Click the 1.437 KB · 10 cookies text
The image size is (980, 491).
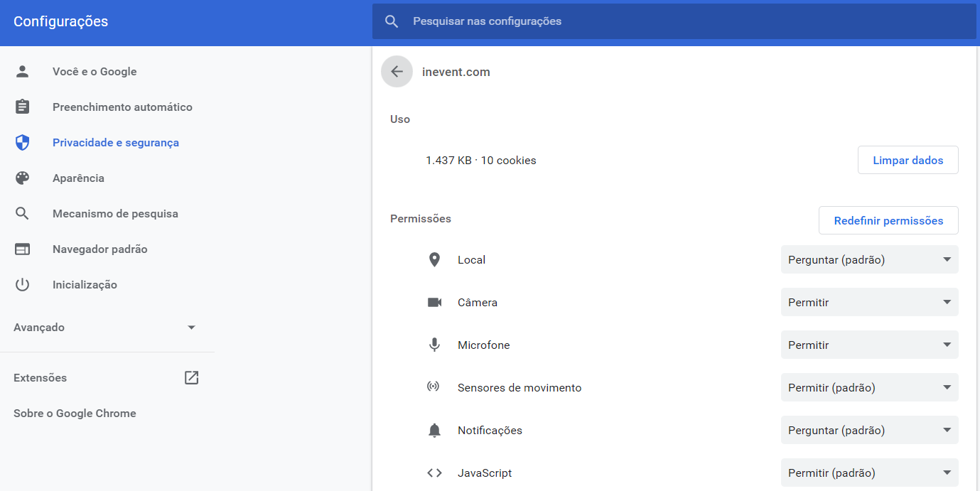click(481, 161)
